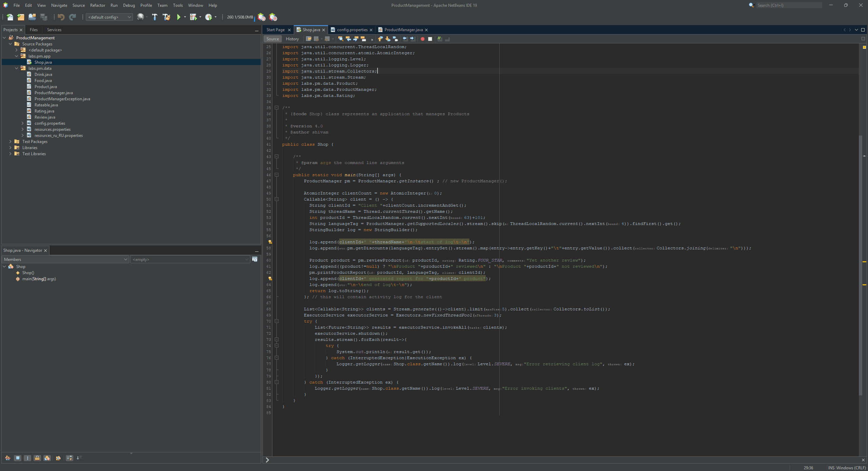Open the Run Project dropdown arrow
This screenshot has height=471, width=868.
[x=185, y=17]
